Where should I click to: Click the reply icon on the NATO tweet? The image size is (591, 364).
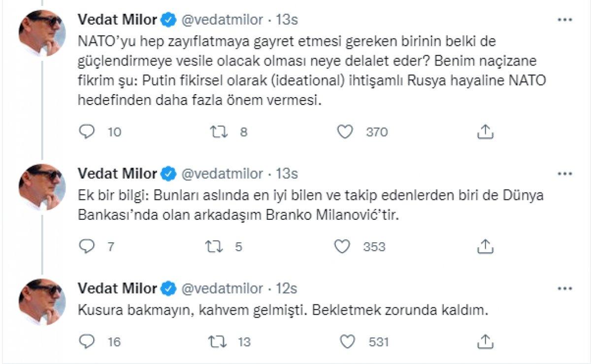coord(87,131)
